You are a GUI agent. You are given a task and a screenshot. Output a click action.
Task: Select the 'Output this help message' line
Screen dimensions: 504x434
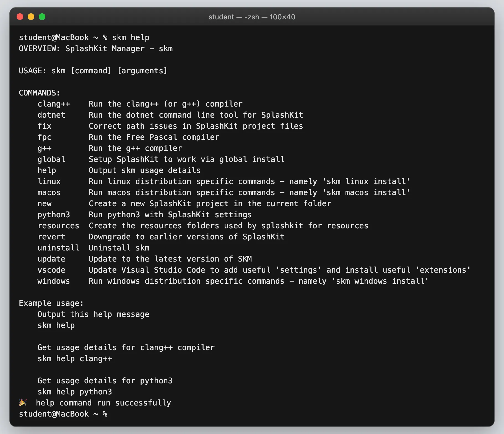[x=93, y=314]
